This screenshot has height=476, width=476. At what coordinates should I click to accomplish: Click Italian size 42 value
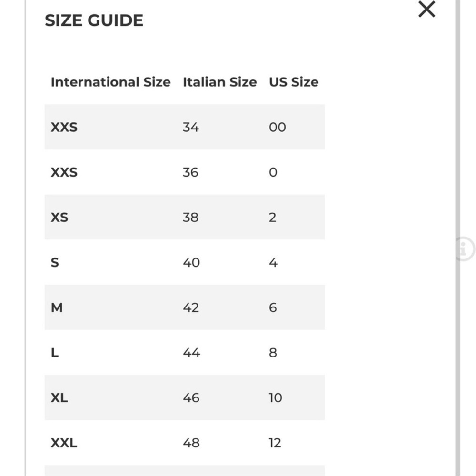191,308
